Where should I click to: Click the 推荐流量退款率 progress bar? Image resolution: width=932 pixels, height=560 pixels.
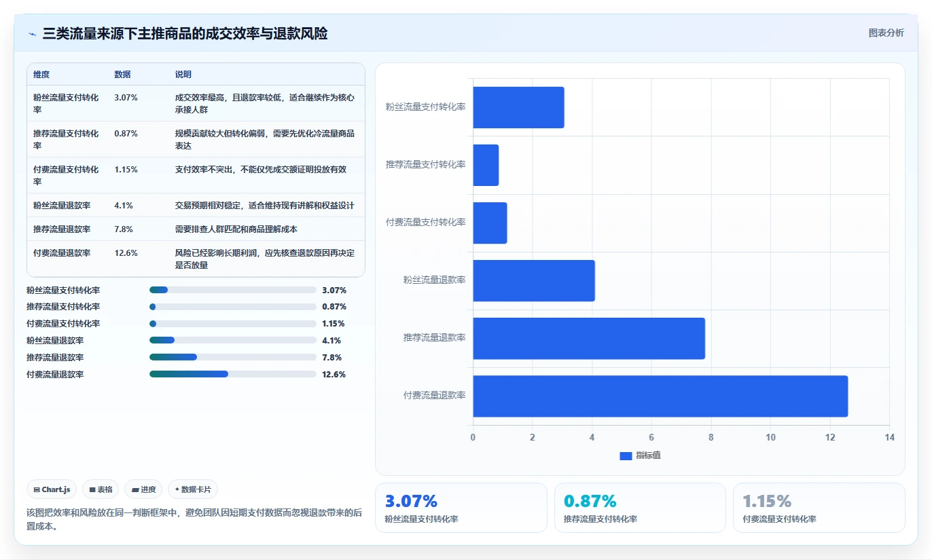coord(233,358)
